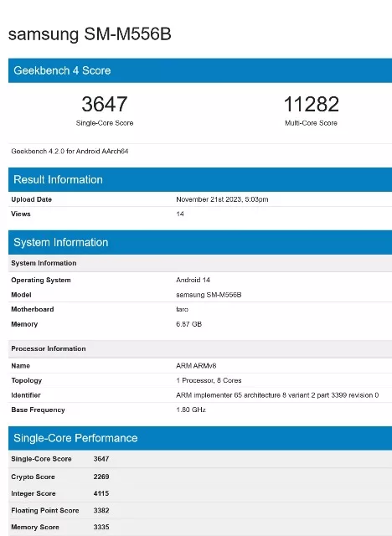392x536 pixels.
Task: Select the motherboard value taro
Action: pos(182,309)
